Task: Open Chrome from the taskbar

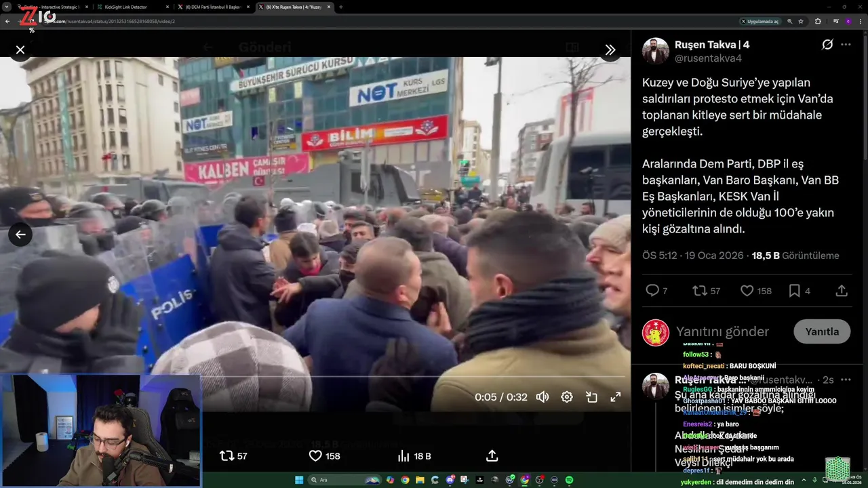Action: (405, 480)
